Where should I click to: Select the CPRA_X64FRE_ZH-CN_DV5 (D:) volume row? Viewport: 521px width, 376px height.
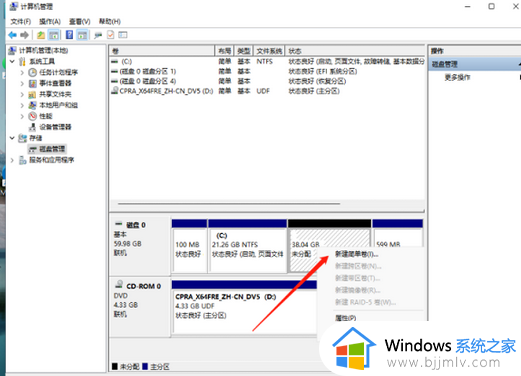[x=267, y=91]
